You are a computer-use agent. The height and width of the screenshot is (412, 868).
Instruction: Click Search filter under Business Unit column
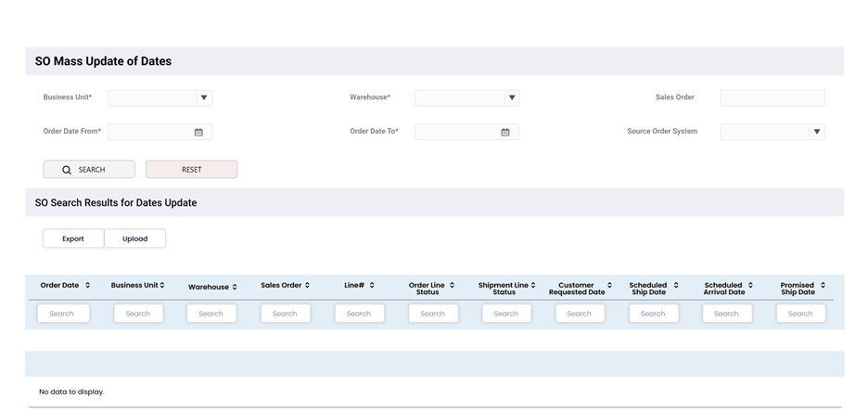point(138,314)
